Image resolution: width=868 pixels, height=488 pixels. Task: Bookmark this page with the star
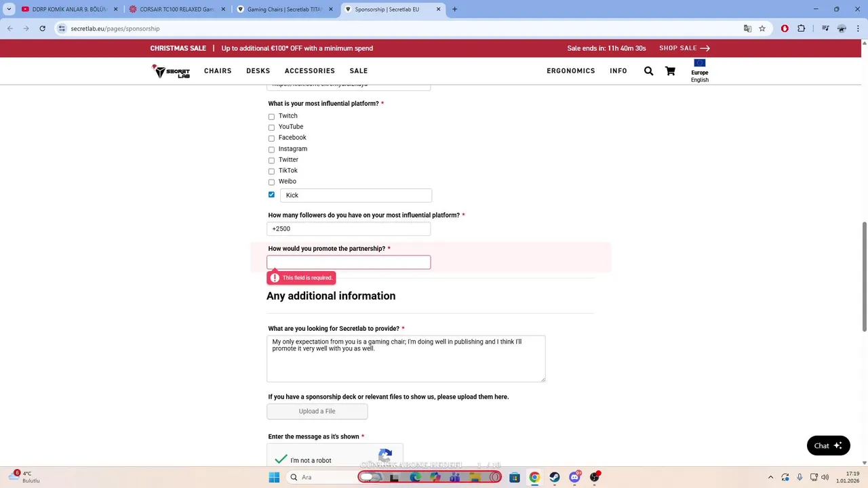click(762, 28)
